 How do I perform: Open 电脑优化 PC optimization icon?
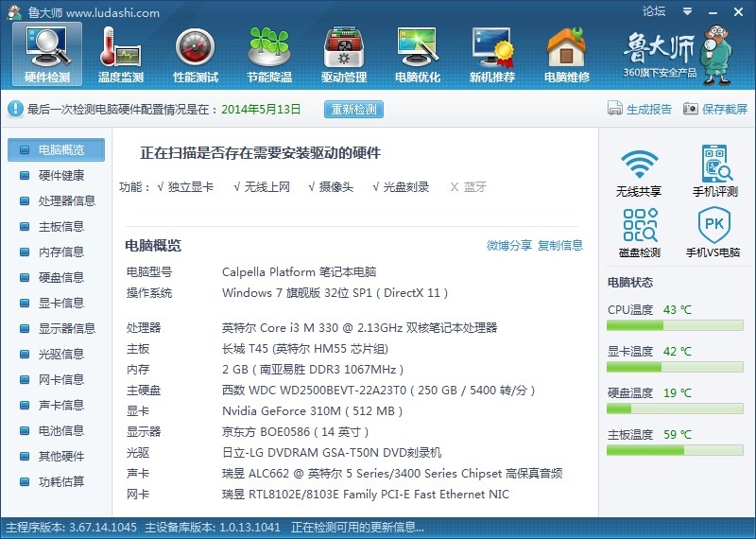pos(418,55)
